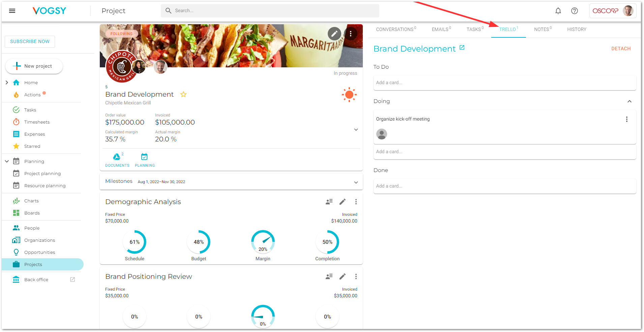Screen dimensions: 644x332
Task: Open project PLANNING
Action: [x=145, y=160]
